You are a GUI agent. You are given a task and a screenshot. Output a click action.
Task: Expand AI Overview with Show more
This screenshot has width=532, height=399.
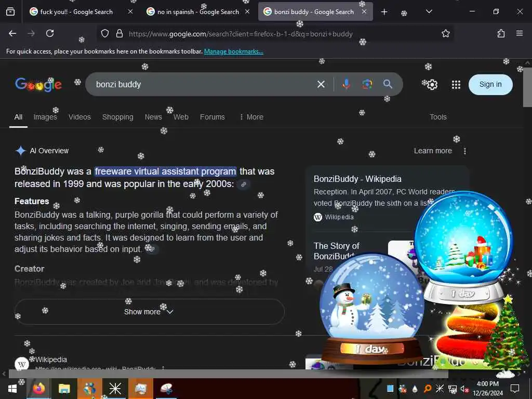(149, 312)
